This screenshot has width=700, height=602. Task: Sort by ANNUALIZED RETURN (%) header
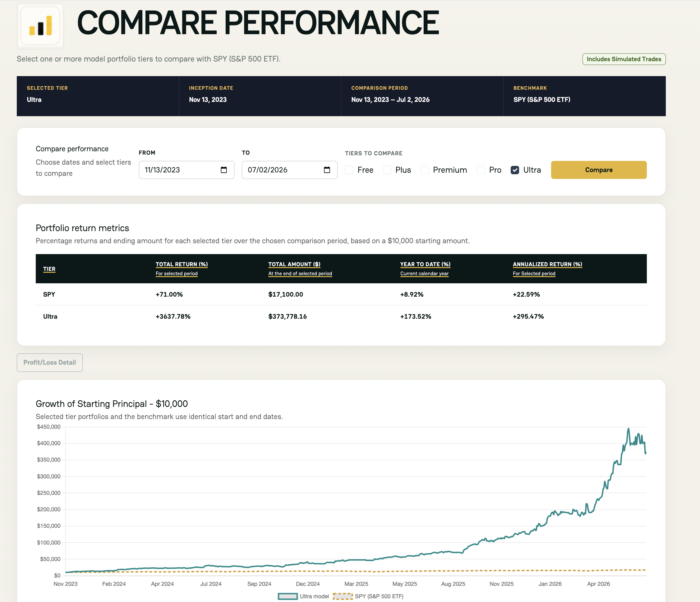pos(547,264)
